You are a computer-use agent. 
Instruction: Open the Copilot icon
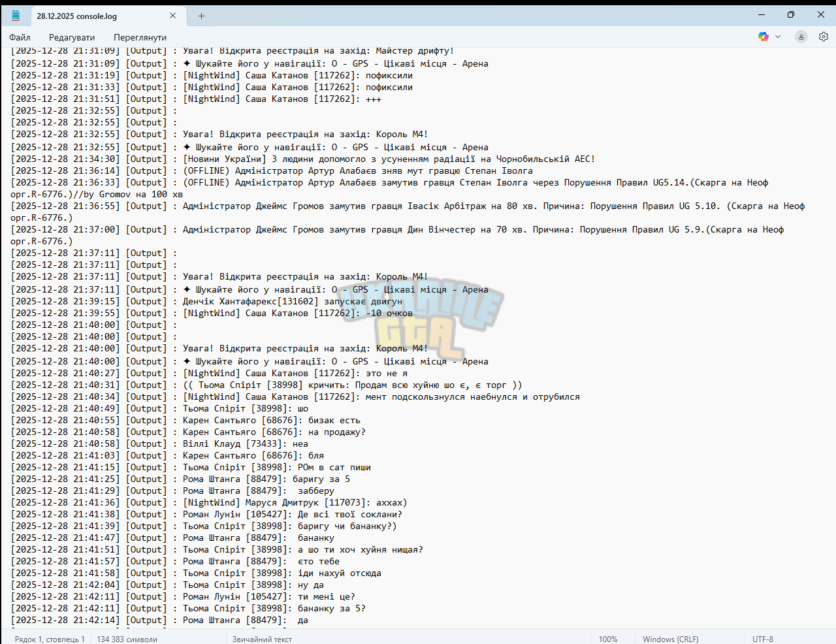coord(763,37)
